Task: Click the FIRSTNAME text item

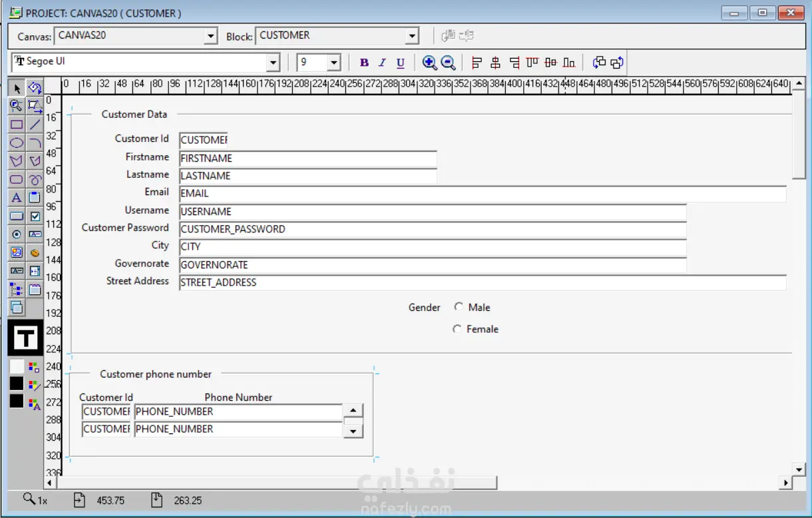Action: pos(308,158)
